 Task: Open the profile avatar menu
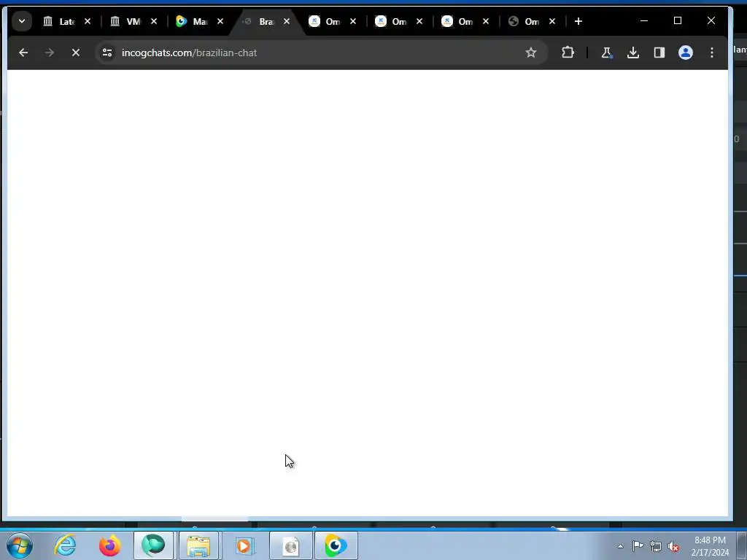pos(686,52)
